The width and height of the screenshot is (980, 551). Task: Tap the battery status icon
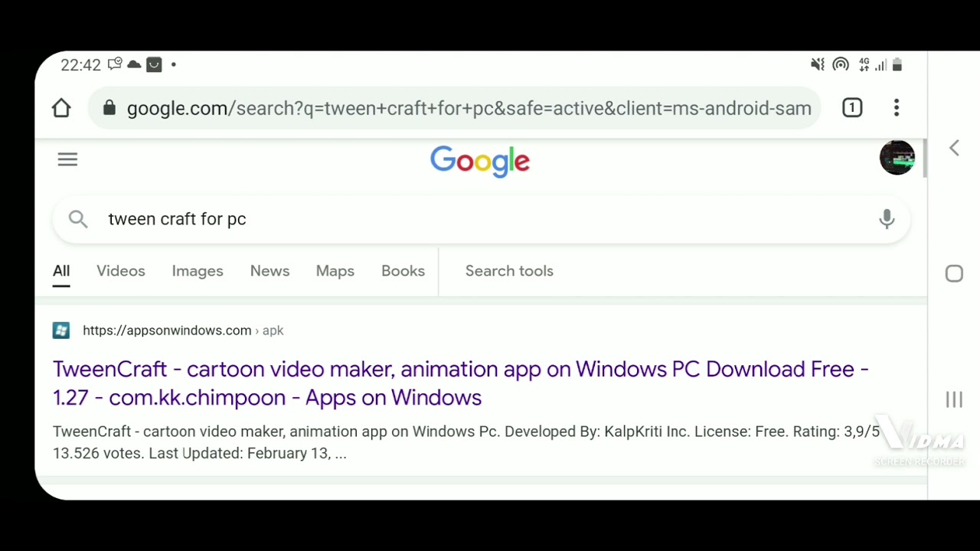click(897, 65)
